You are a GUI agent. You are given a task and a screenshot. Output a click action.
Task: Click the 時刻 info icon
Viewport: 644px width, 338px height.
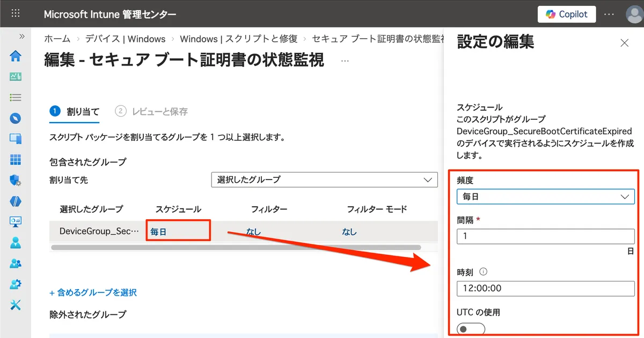point(483,272)
